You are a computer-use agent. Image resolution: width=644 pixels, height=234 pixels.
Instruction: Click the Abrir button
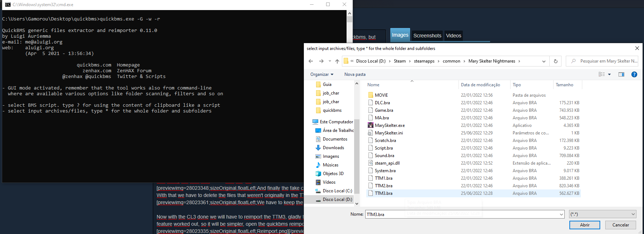(585, 225)
